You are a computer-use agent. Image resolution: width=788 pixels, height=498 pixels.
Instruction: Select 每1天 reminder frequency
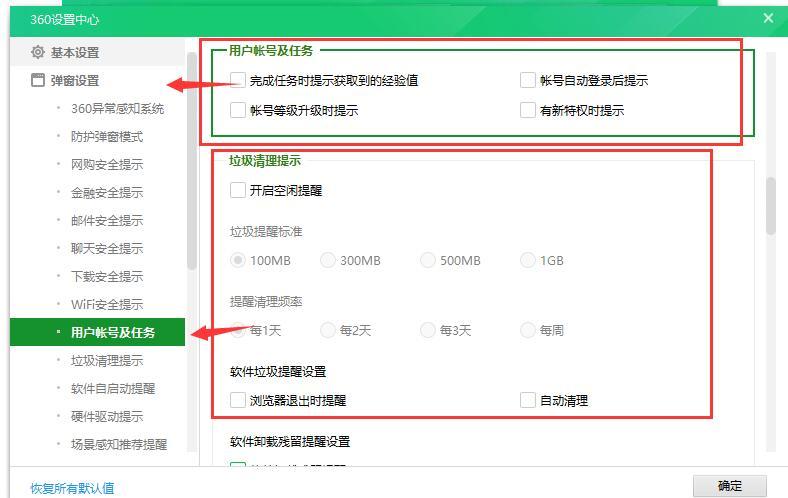(238, 330)
